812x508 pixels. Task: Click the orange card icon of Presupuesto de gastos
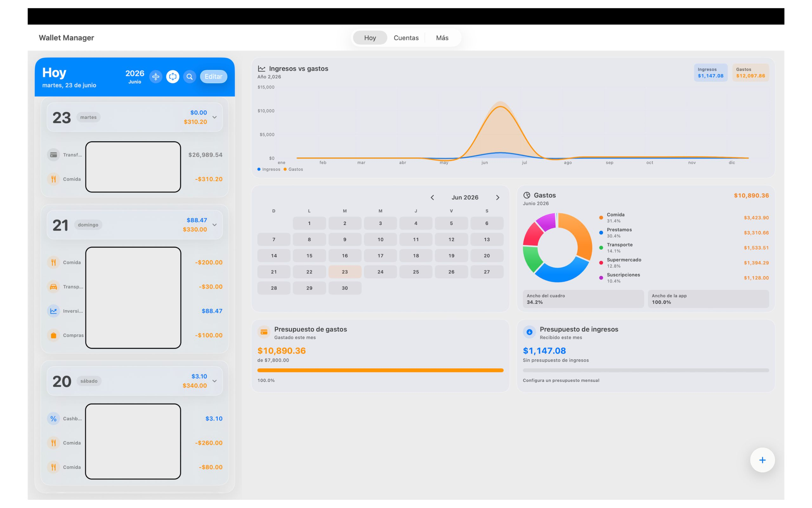(x=264, y=332)
